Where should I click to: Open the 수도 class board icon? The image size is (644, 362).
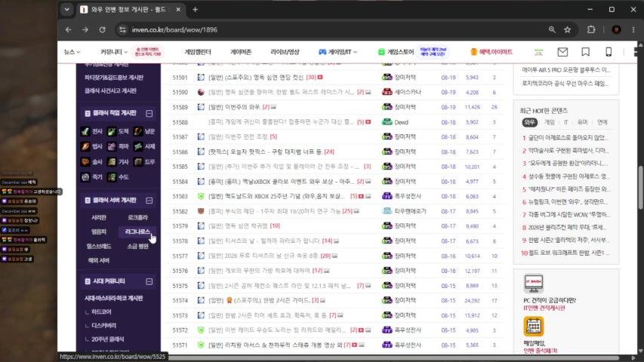(x=112, y=177)
